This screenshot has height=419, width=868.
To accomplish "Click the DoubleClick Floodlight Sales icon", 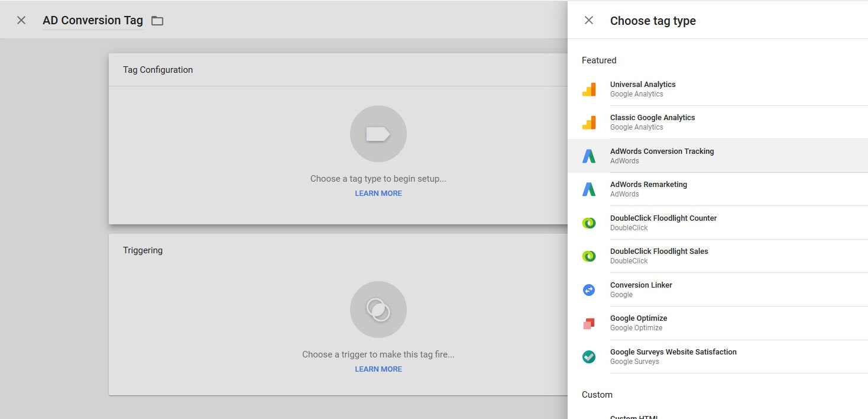I will [x=589, y=256].
